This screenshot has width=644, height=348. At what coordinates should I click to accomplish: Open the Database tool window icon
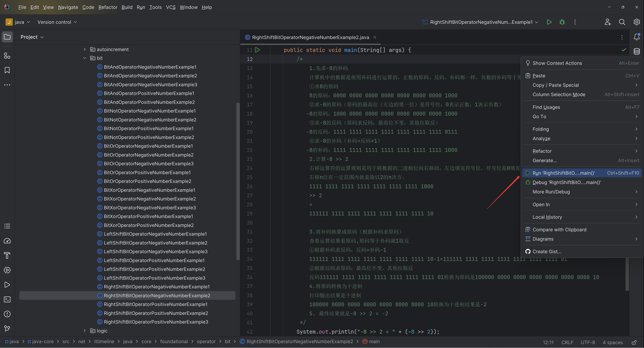point(636,51)
